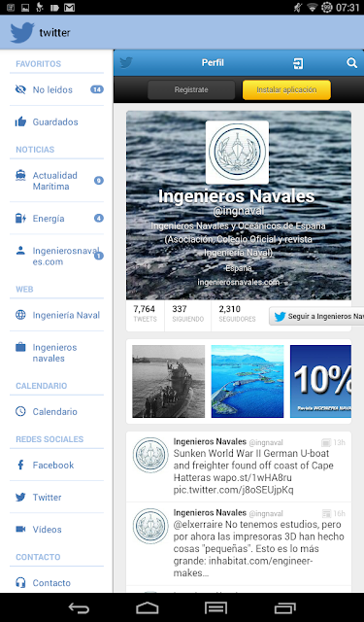
Task: Go to Facebook in Redes Sociales
Action: click(56, 465)
